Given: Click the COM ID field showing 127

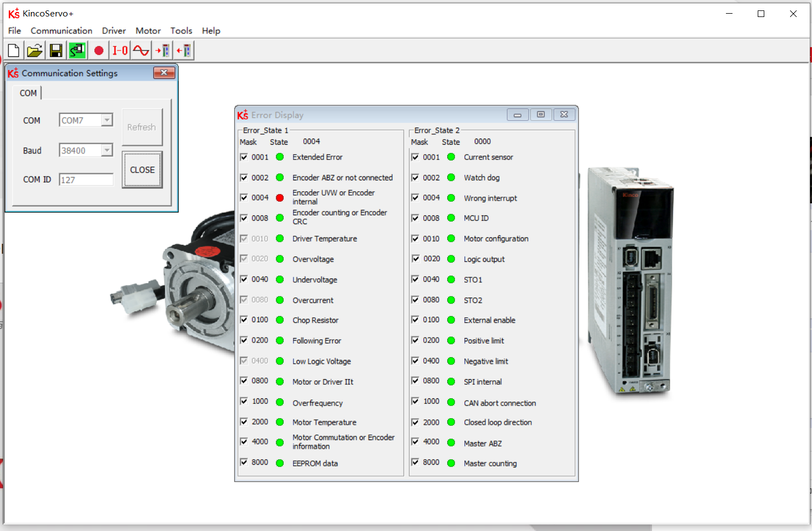Looking at the screenshot, I should coord(86,180).
